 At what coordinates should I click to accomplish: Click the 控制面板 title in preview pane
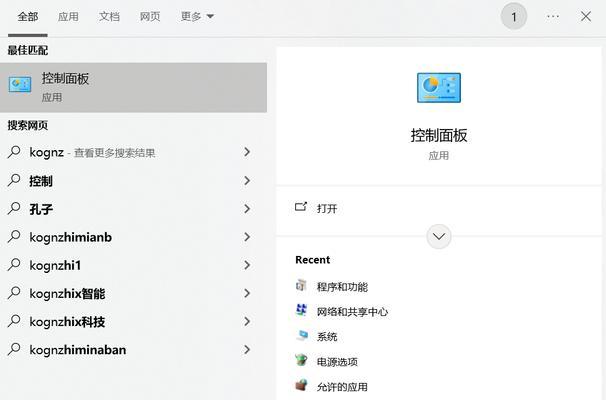[x=439, y=135]
